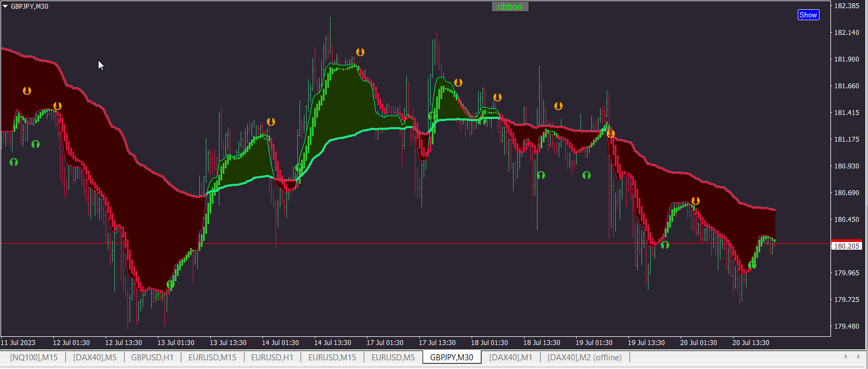868x369 pixels.
Task: Click the 14 Jul 13:30 time label
Action: click(333, 343)
